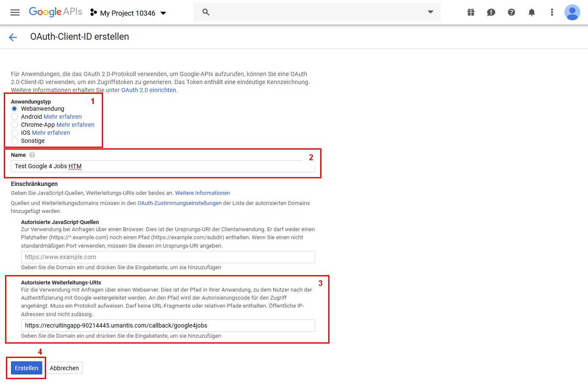Screen dimensions: 588x385
Task: Open the hamburger navigation menu
Action: point(15,13)
